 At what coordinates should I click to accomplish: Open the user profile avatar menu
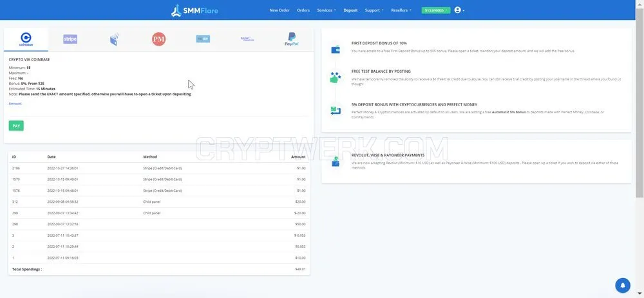click(459, 10)
